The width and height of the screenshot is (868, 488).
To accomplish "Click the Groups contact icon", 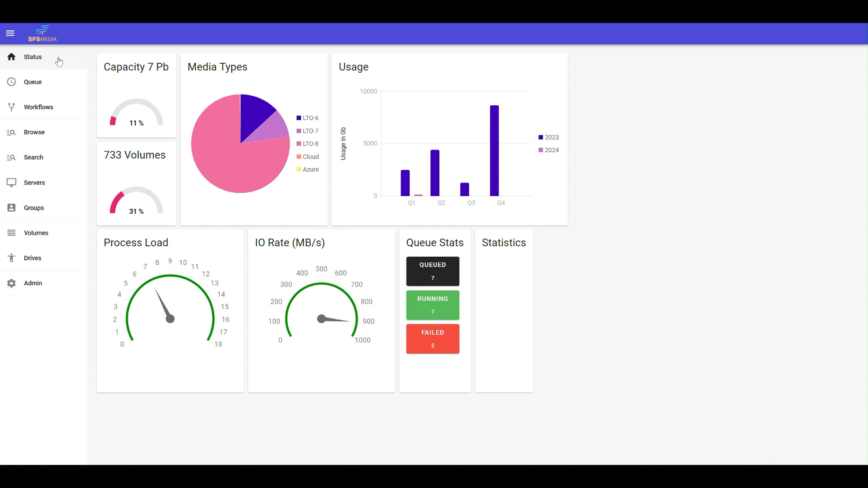I will [11, 208].
